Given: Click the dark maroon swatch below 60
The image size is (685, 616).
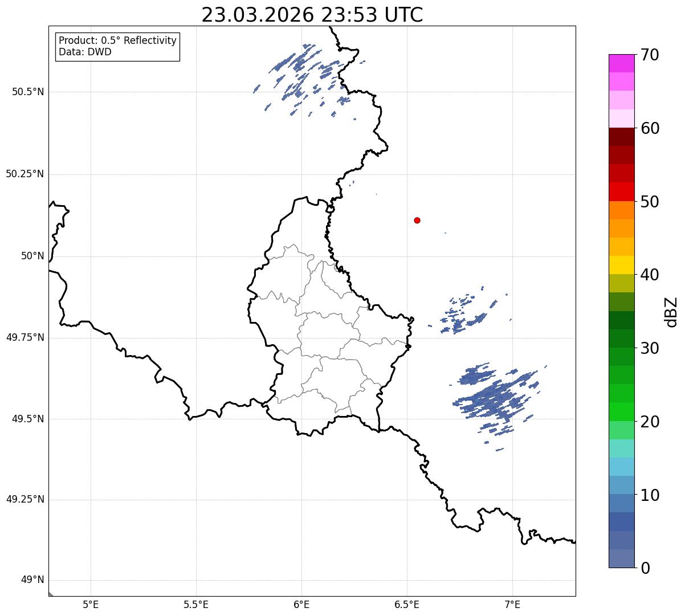Looking at the screenshot, I should click(x=621, y=137).
